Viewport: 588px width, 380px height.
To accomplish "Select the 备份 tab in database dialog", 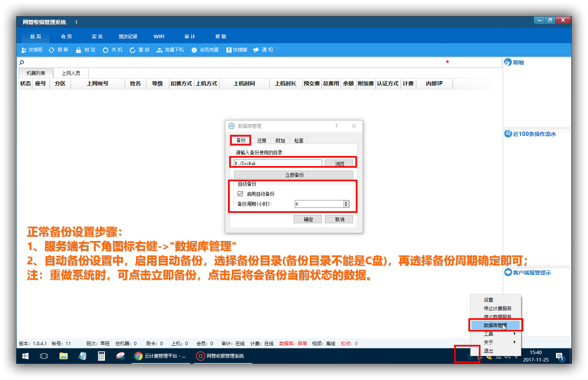I will coord(241,140).
